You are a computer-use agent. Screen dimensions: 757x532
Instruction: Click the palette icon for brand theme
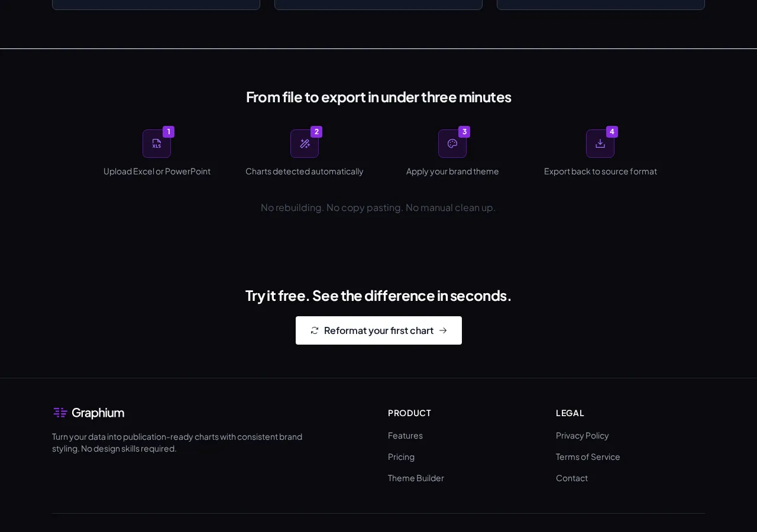click(452, 143)
